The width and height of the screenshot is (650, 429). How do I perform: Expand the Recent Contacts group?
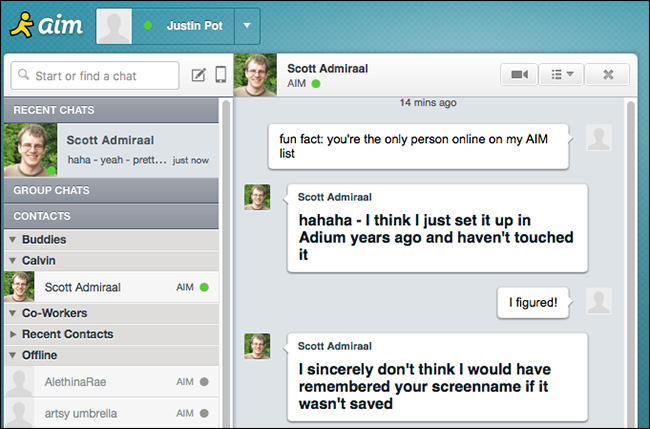pos(13,334)
